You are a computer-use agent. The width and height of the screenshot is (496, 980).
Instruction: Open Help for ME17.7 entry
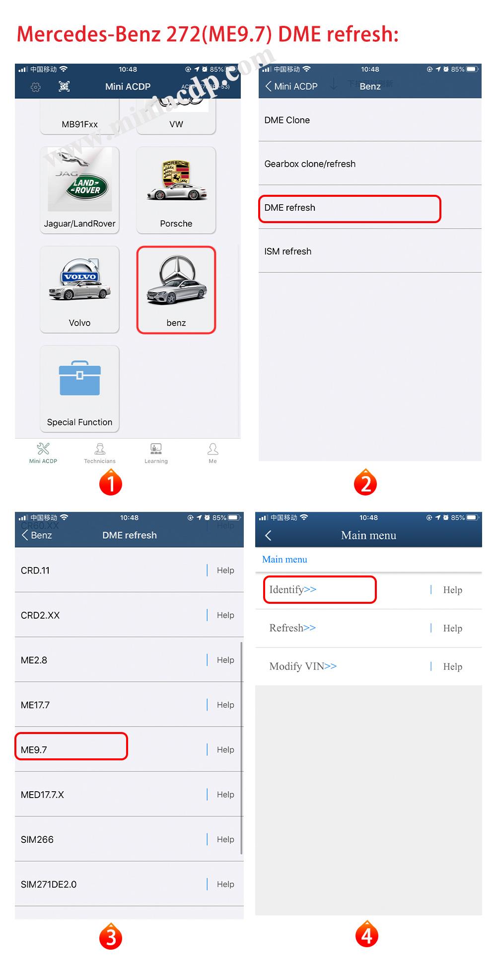[x=225, y=705]
